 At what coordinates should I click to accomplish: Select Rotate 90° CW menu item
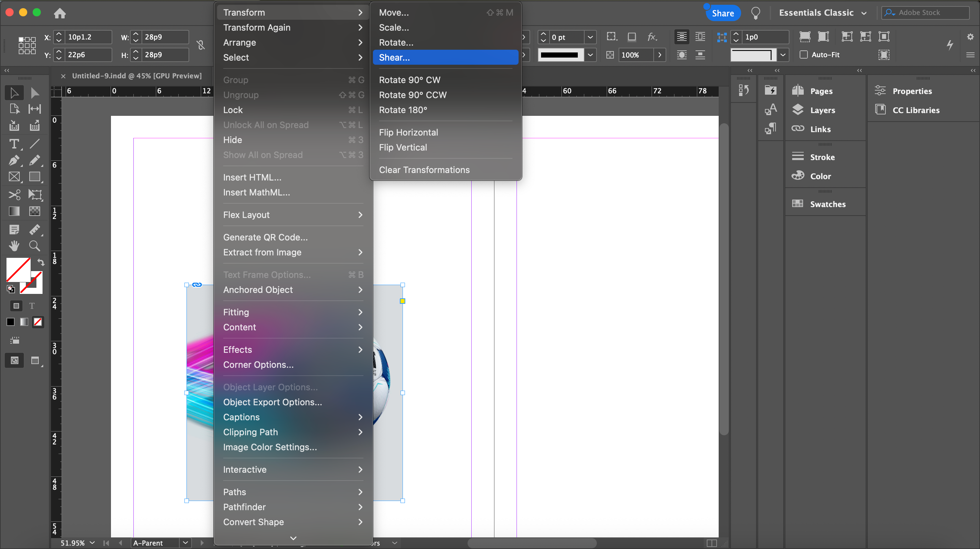[x=409, y=80]
